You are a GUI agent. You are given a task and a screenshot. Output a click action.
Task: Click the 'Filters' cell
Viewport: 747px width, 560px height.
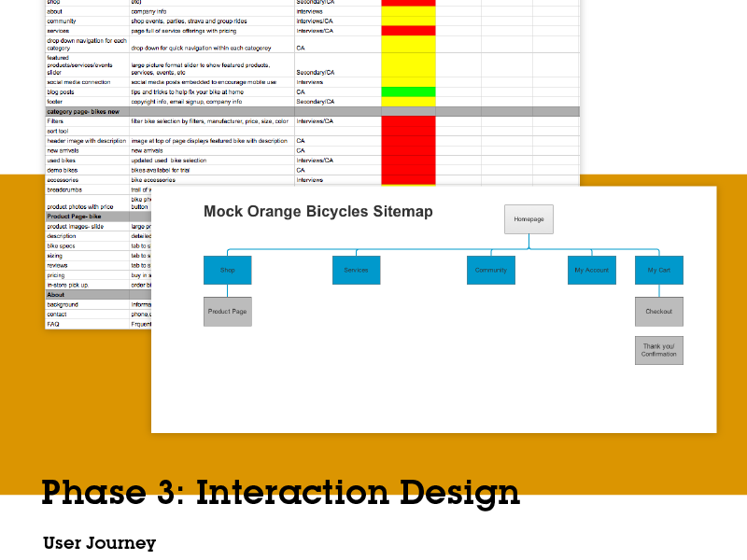click(87, 121)
